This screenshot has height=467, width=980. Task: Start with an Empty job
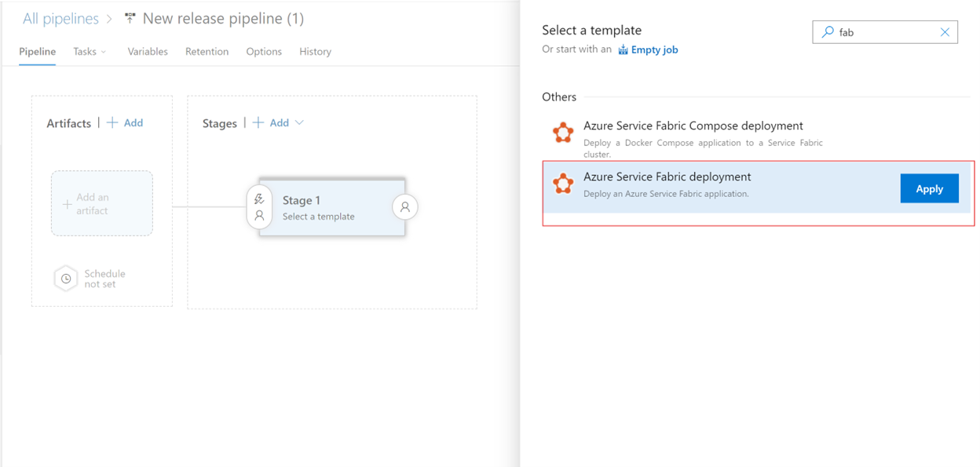[653, 49]
